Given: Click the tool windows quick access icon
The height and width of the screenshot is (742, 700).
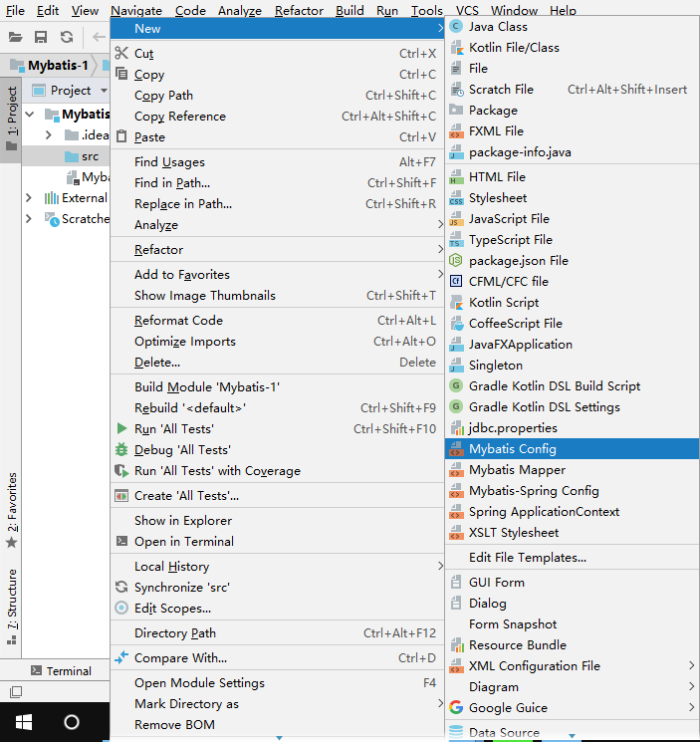Looking at the screenshot, I should coord(16,692).
